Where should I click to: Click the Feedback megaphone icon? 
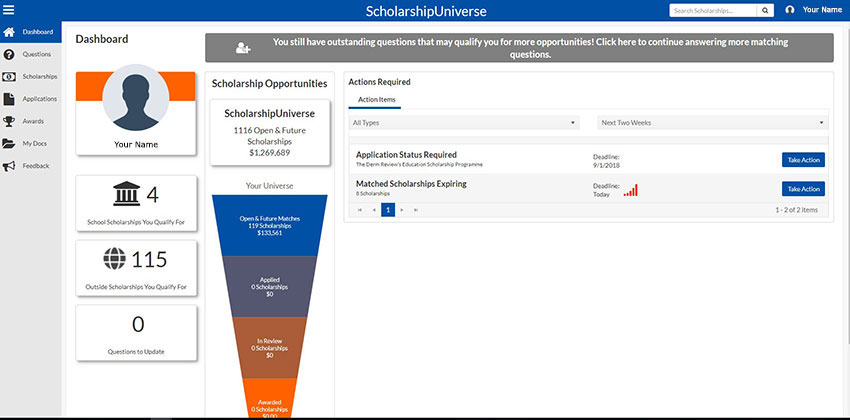pos(9,166)
